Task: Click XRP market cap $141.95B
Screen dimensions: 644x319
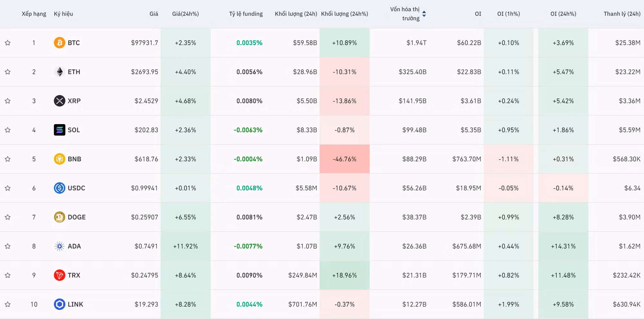Action: [x=412, y=101]
